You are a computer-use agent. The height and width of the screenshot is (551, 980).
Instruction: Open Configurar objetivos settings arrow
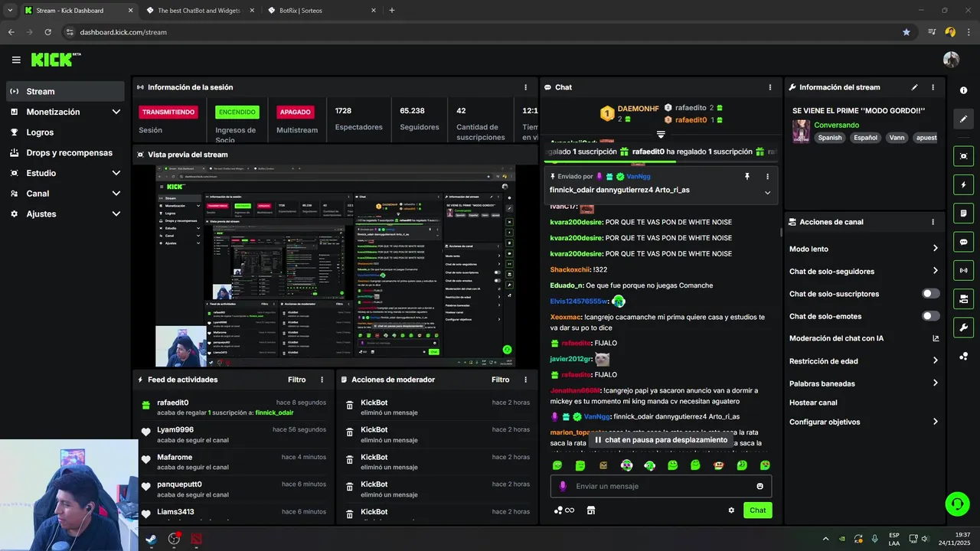pyautogui.click(x=935, y=422)
